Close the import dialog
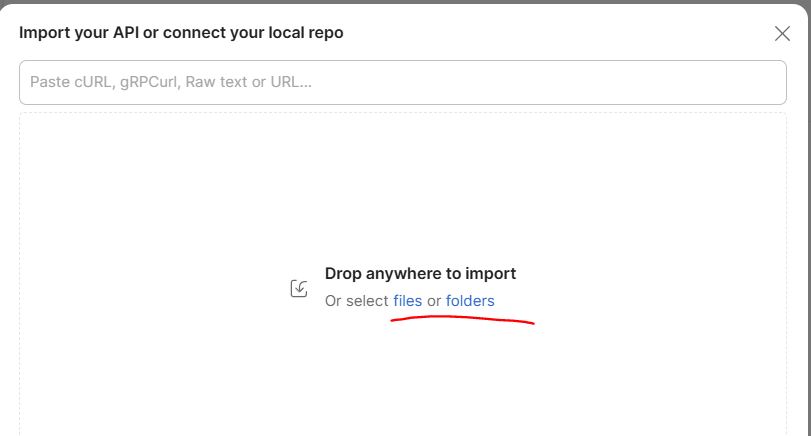Viewport: 811px width, 436px height. tap(782, 34)
